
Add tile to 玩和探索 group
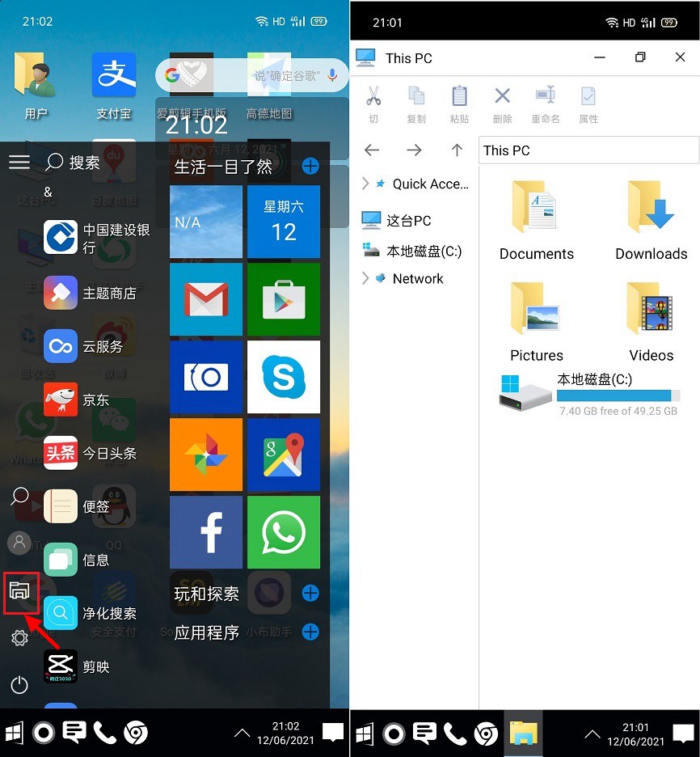click(310, 593)
